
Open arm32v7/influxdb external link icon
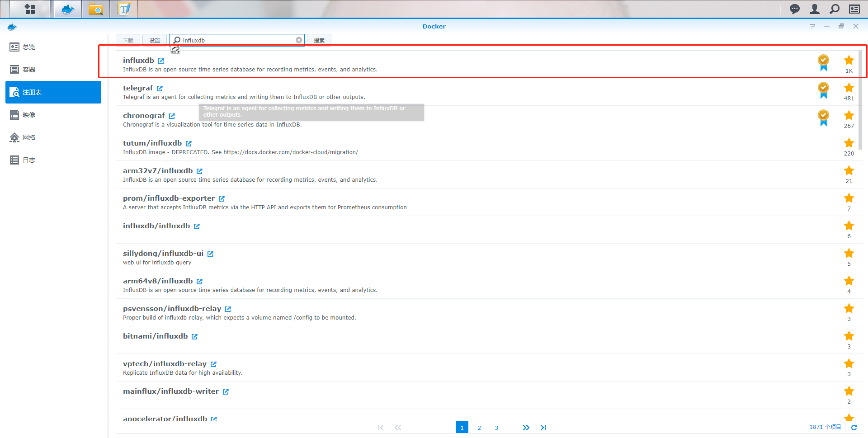[199, 171]
